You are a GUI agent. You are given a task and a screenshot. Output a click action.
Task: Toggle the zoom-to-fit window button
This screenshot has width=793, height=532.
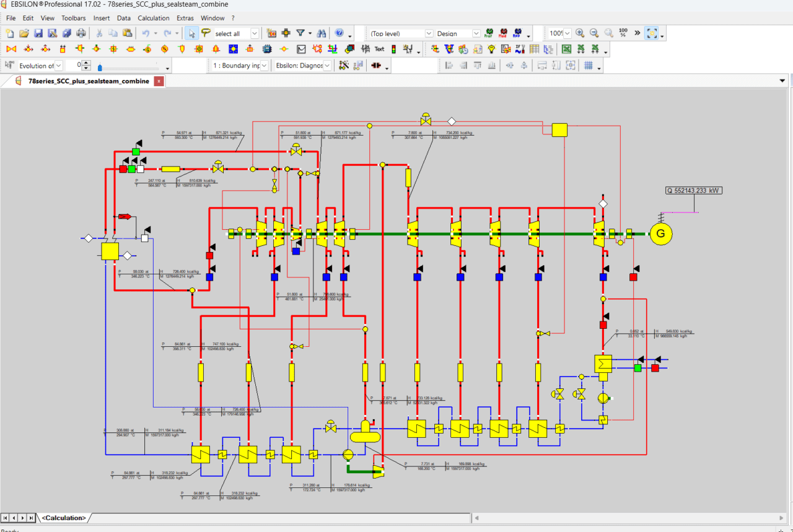coord(651,33)
